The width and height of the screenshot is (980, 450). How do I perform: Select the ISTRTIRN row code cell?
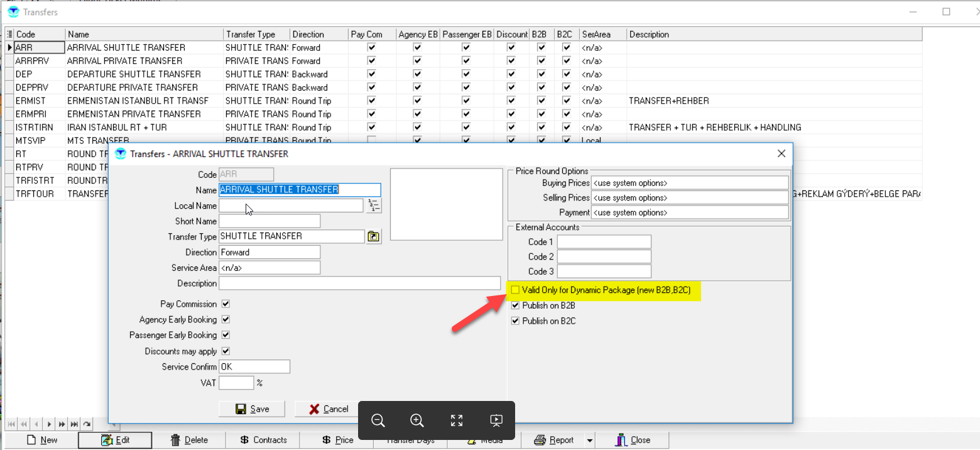40,127
